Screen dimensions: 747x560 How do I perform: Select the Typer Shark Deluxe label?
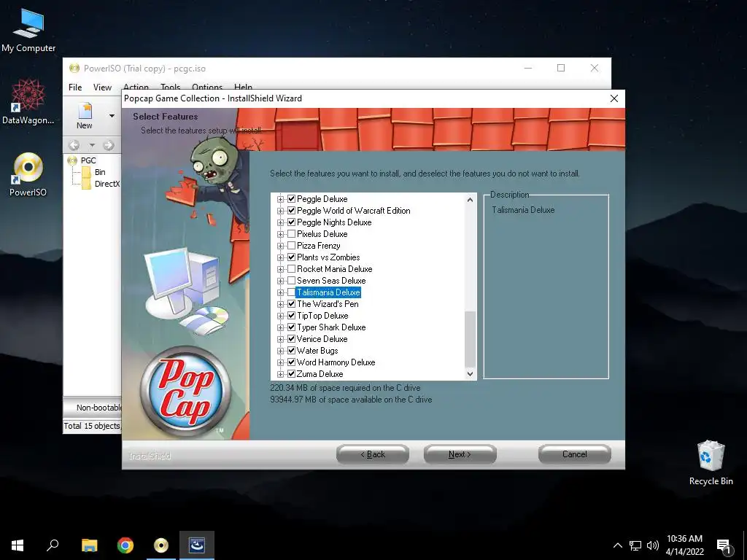pos(331,327)
